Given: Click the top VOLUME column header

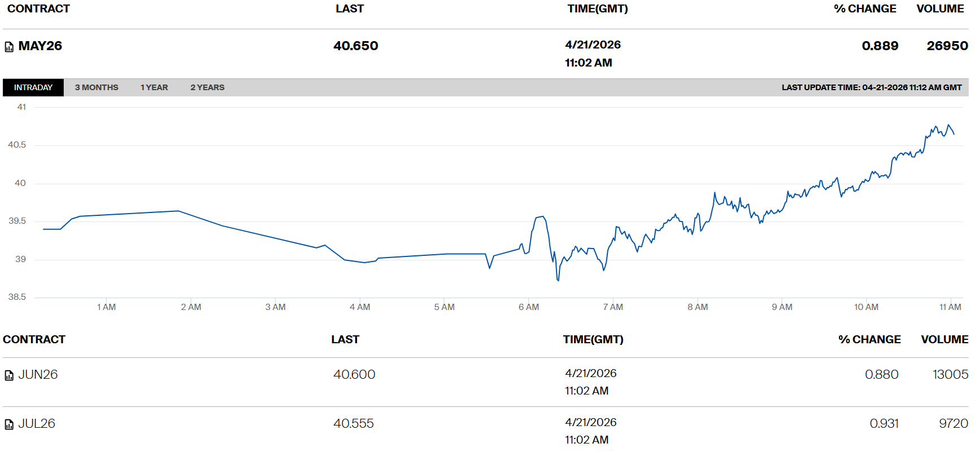Looking at the screenshot, I should pyautogui.click(x=940, y=9).
